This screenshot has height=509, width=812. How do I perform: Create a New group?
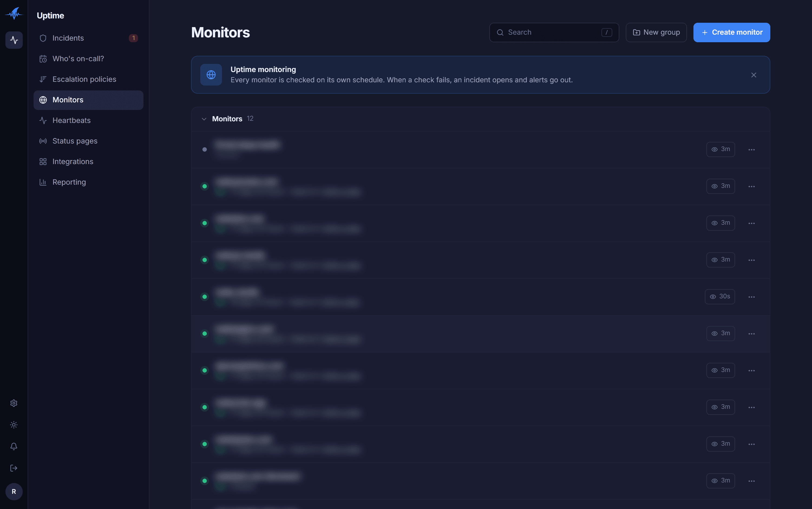coord(656,32)
